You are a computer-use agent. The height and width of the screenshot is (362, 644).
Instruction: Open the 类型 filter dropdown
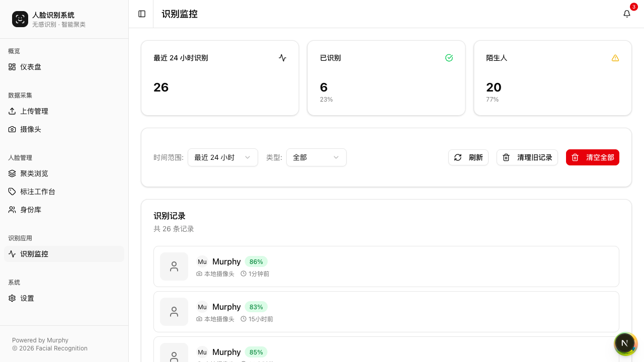316,157
